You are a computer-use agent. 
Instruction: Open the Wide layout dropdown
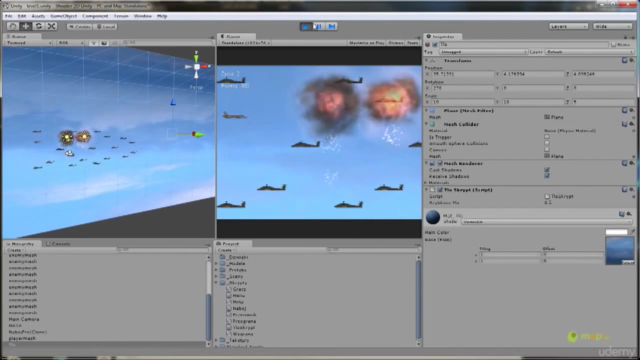612,27
